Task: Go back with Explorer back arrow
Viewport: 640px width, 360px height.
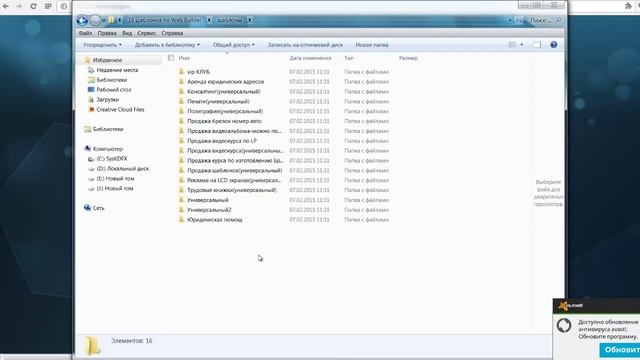Action: tap(82, 20)
